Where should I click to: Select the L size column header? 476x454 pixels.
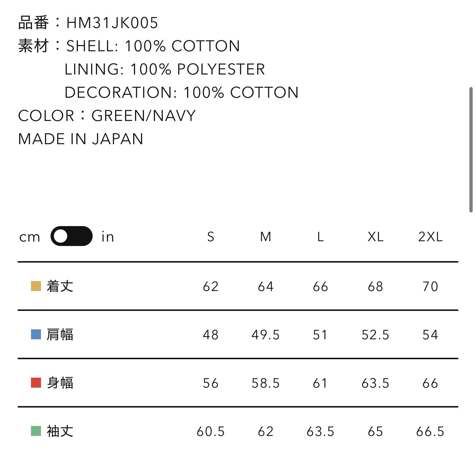(x=320, y=237)
